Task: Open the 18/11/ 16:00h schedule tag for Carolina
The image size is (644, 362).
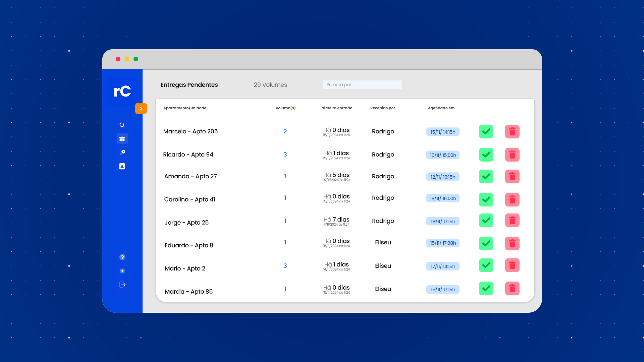Action: pos(443,198)
